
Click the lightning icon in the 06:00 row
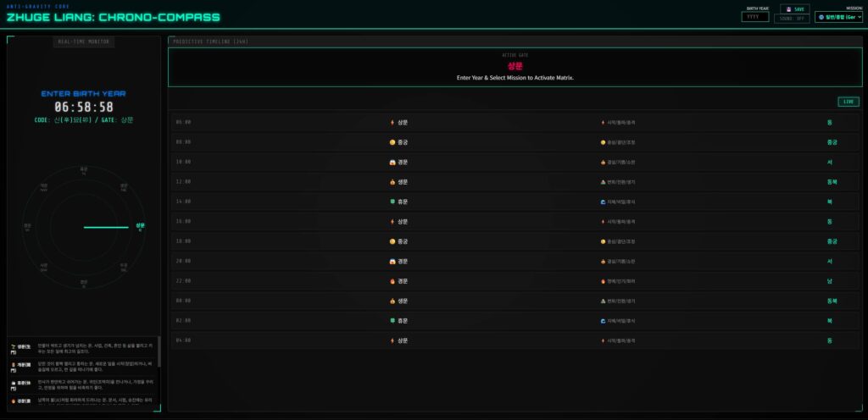pyautogui.click(x=392, y=122)
